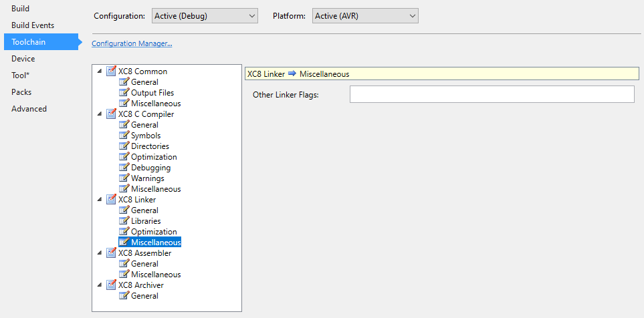Switch to the Device tab
This screenshot has width=644, height=318.
(23, 59)
